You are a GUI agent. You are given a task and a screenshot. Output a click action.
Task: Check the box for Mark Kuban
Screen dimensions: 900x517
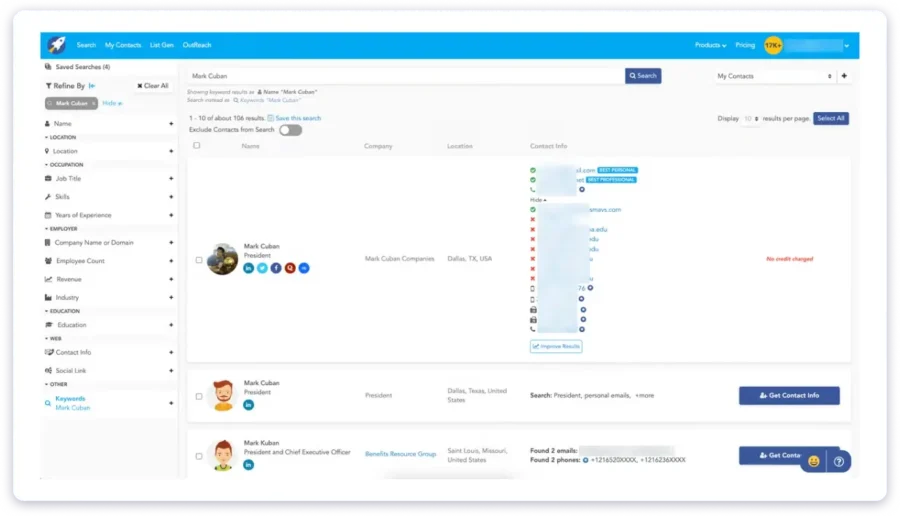pos(199,456)
